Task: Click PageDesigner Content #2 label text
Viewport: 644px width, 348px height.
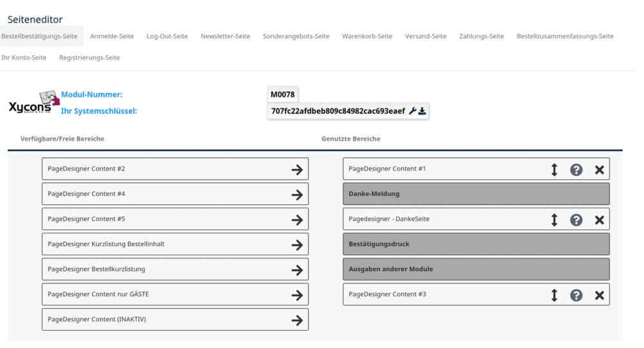Action: (86, 169)
